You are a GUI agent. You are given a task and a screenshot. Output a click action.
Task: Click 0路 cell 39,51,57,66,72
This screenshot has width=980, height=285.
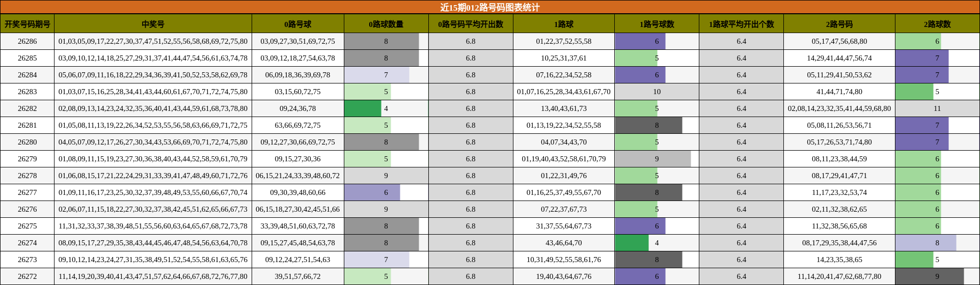coord(297,276)
